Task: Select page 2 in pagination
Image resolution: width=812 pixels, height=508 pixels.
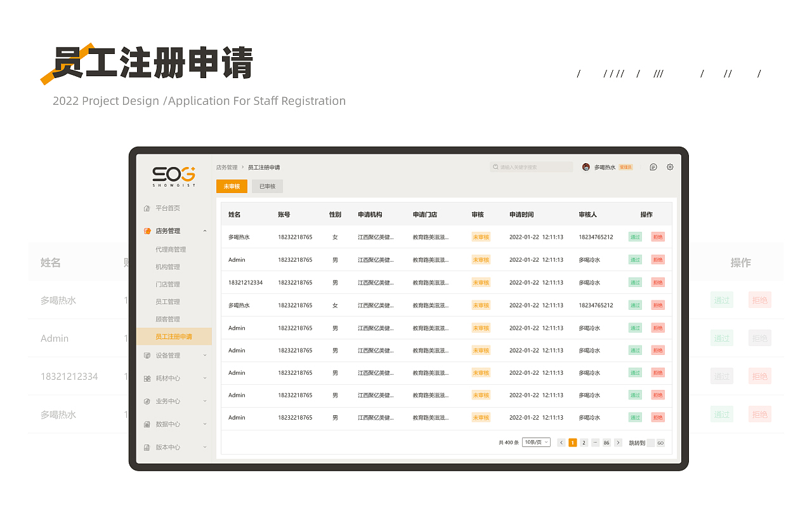Action: pyautogui.click(x=584, y=443)
